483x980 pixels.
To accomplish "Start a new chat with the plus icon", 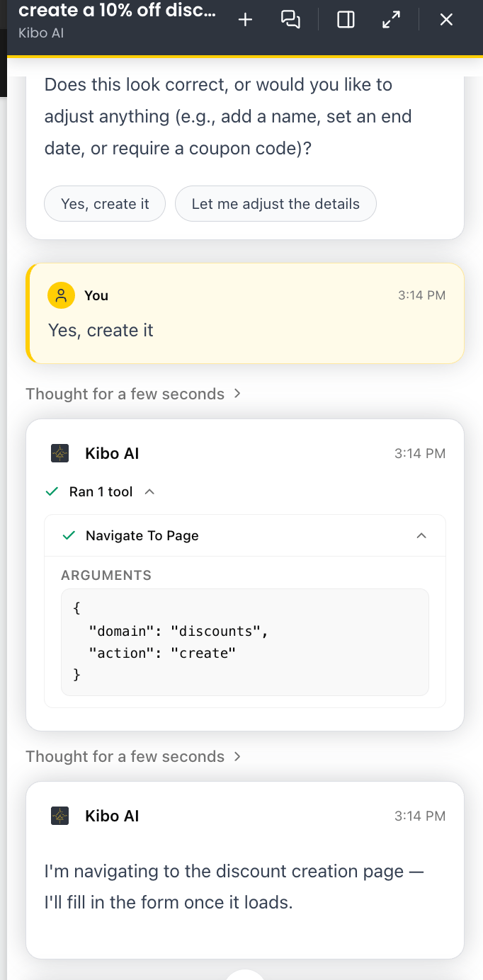I will pyautogui.click(x=245, y=20).
